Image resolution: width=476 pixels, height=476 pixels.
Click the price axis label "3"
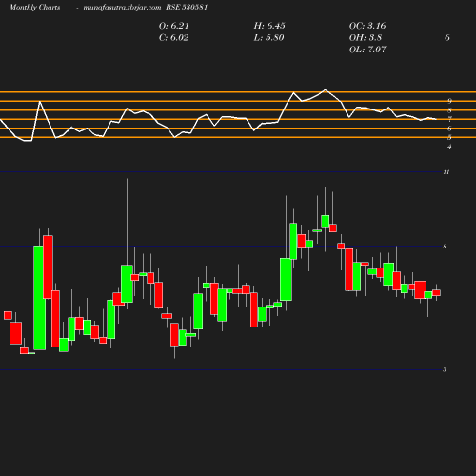pyautogui.click(x=445, y=369)
